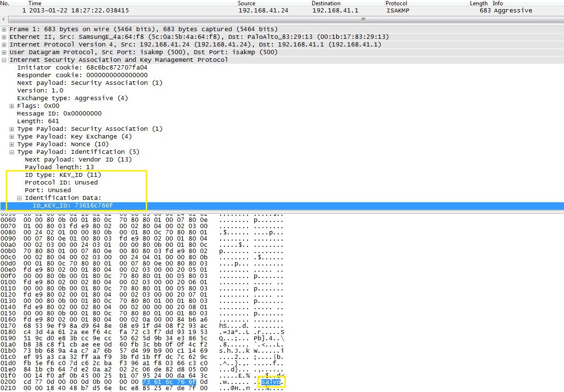Click the 'salvo' ASCII text in hex dump

coord(271,382)
